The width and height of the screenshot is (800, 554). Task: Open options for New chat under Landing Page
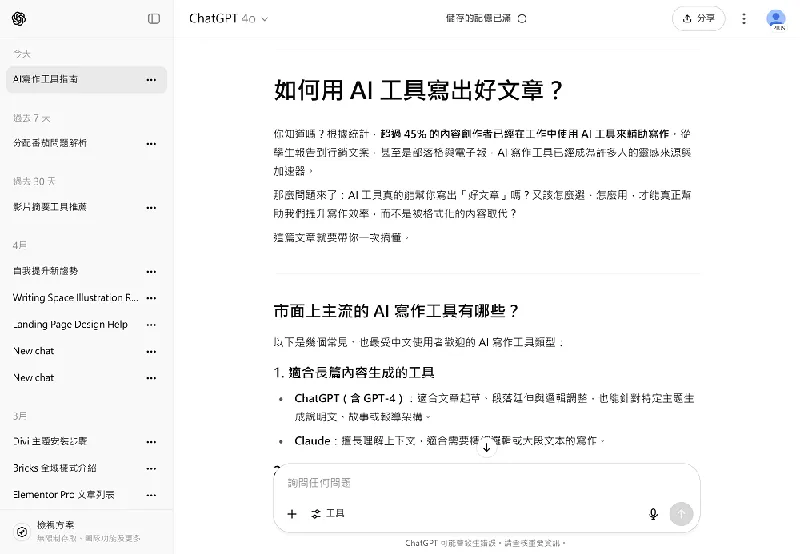151,351
